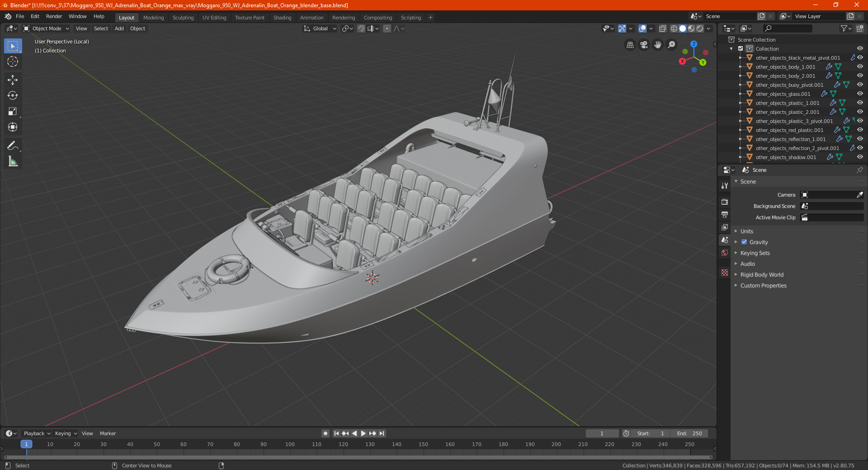The height and width of the screenshot is (470, 868).
Task: Expand the Keying Sets panel
Action: (x=755, y=253)
